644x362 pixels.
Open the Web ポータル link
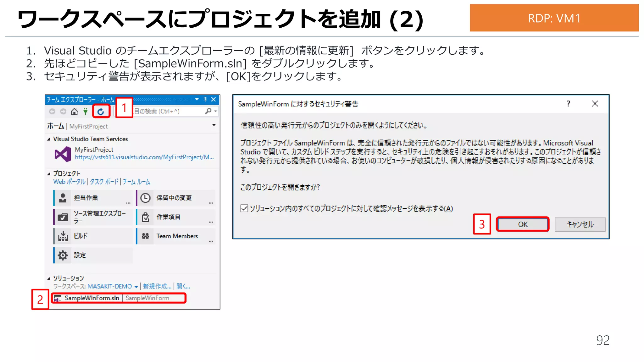69,182
